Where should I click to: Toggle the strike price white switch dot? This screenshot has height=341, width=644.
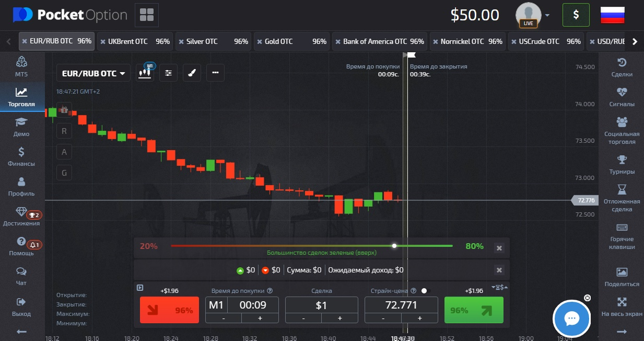click(x=424, y=291)
